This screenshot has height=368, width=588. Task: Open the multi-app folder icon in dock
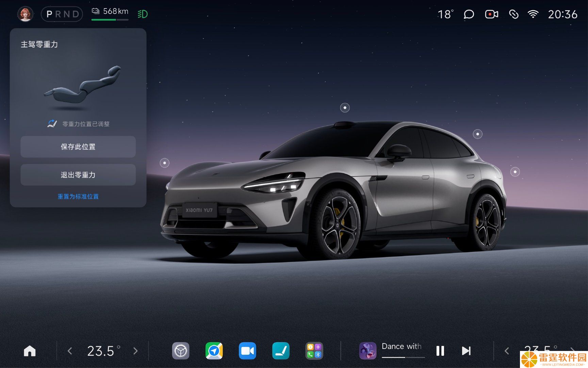coord(314,351)
